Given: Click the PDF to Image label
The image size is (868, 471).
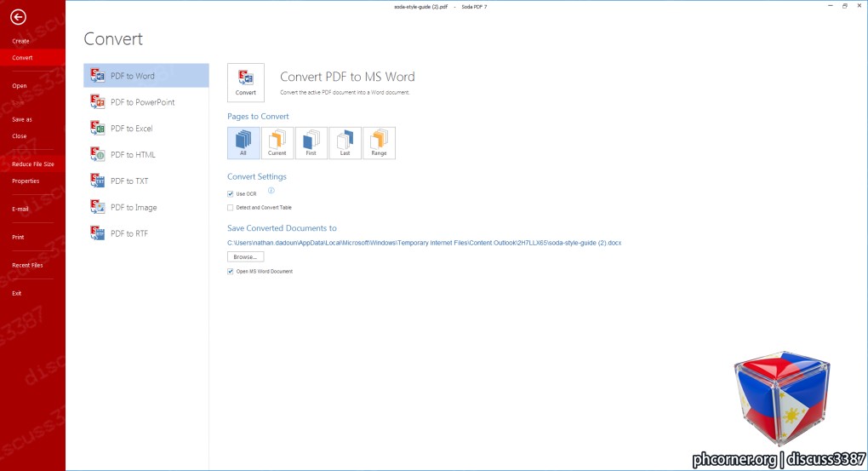Looking at the screenshot, I should pyautogui.click(x=134, y=207).
